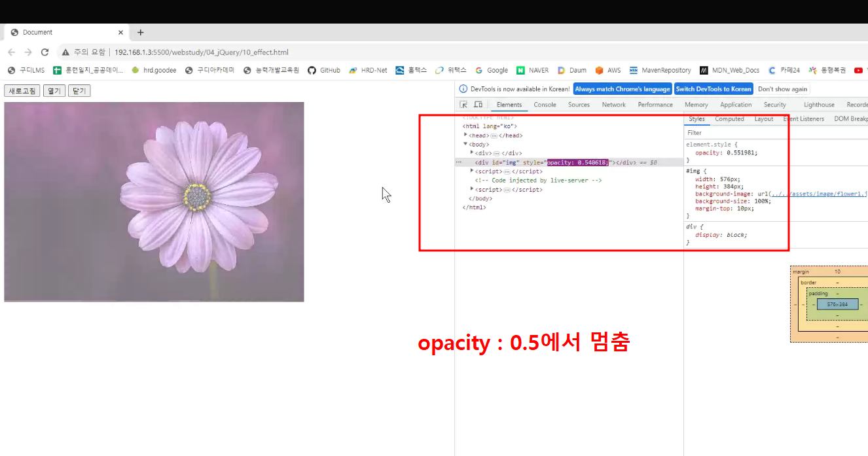Viewport: 868px width, 456px height.
Task: Switch to the Elements panel tab
Action: point(509,105)
